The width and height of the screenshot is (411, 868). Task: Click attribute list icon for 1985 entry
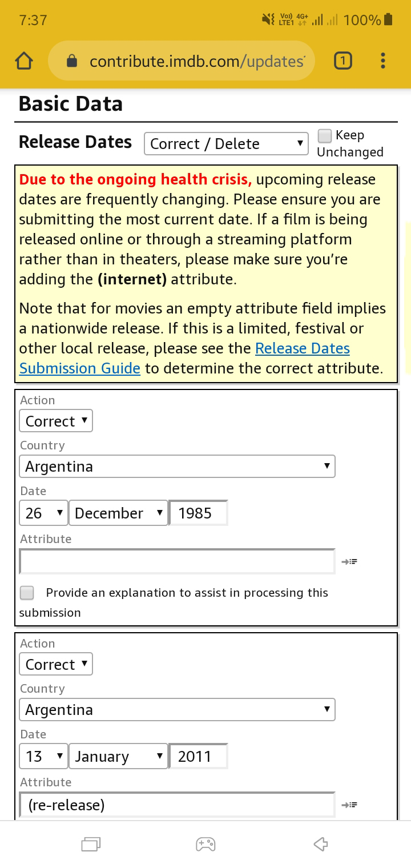coord(349,562)
